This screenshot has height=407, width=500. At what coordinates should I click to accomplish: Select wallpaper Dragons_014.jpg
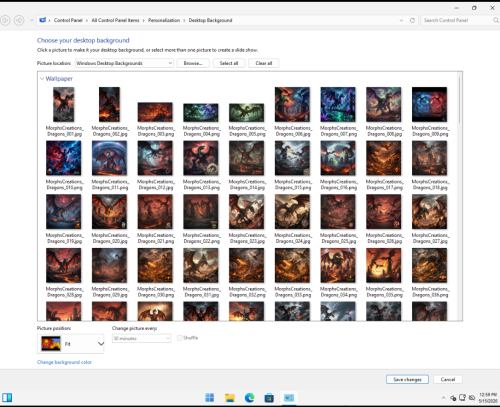point(247,158)
